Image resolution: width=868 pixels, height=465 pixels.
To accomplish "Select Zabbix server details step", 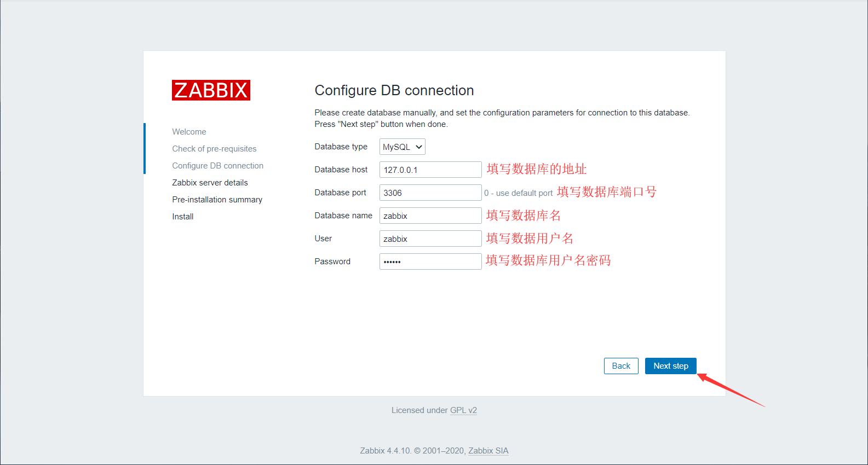I will [x=210, y=183].
